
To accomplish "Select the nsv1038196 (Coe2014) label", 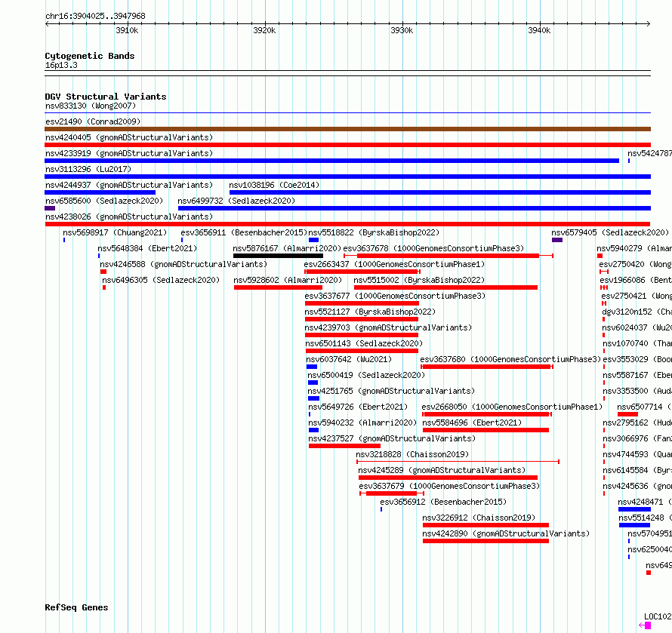I will tap(274, 185).
